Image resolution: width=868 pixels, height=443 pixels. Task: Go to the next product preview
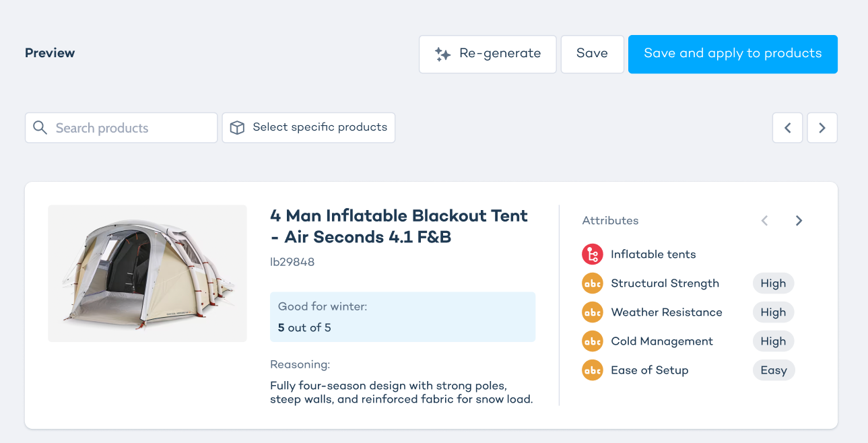[822, 128]
